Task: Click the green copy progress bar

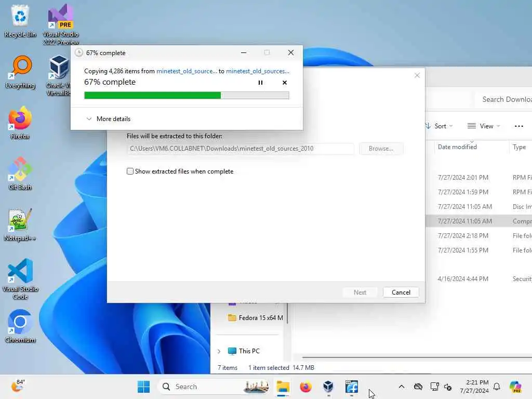Action: pos(187,96)
